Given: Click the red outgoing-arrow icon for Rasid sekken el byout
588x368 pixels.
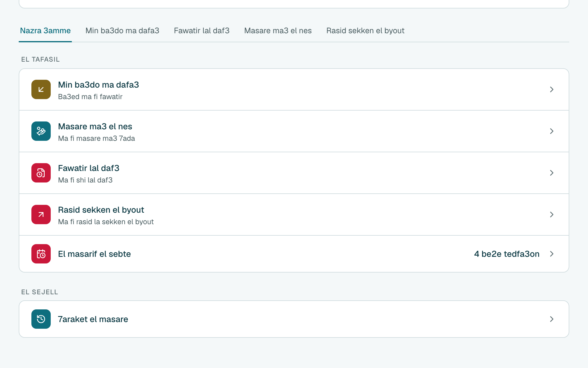Looking at the screenshot, I should click(x=41, y=215).
